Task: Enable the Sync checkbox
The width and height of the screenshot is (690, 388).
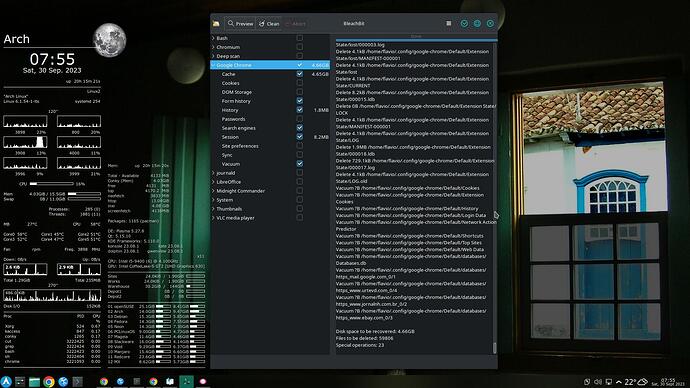Action: point(300,155)
